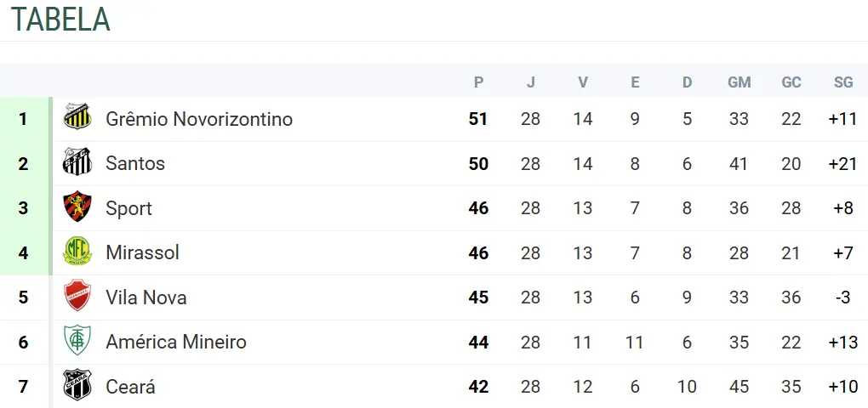Image resolution: width=868 pixels, height=408 pixels.
Task: Open the Santos team name link
Action: click(134, 163)
